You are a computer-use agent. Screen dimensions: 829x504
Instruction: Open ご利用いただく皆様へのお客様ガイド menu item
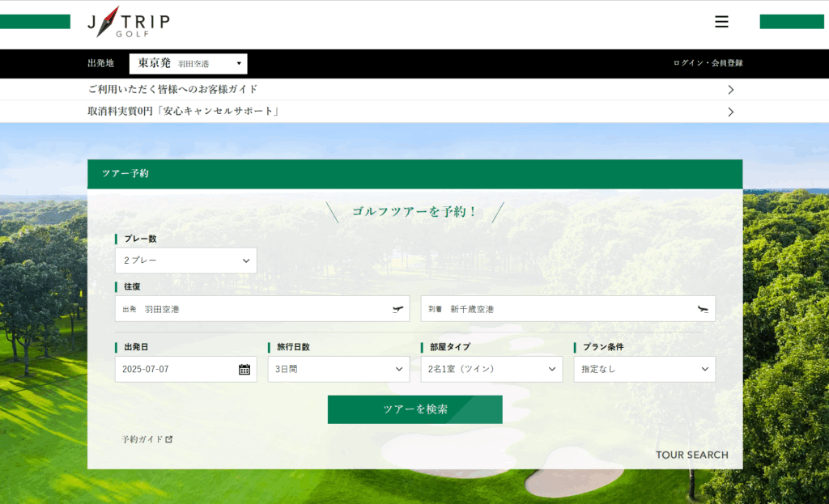(172, 90)
